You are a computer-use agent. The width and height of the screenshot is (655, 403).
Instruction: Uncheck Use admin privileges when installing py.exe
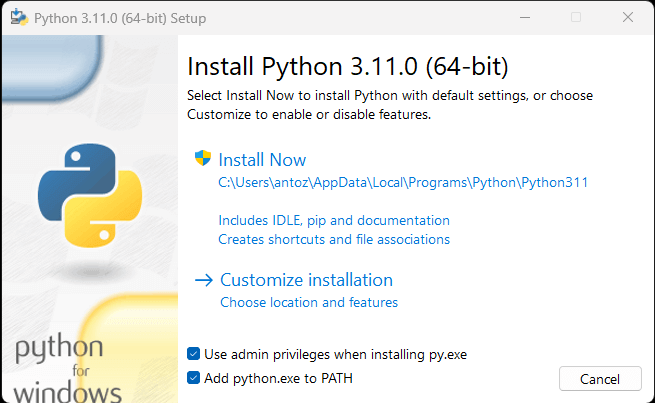tap(193, 354)
